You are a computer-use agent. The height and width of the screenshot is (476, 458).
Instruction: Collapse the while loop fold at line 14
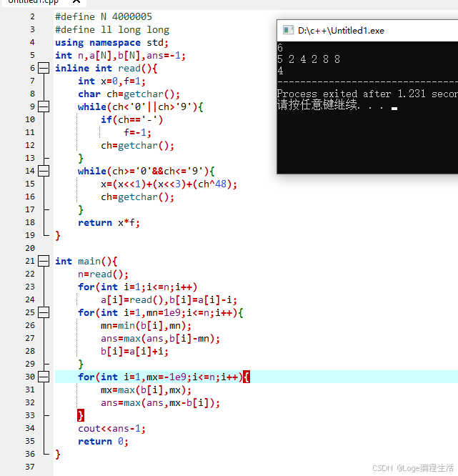[44, 171]
